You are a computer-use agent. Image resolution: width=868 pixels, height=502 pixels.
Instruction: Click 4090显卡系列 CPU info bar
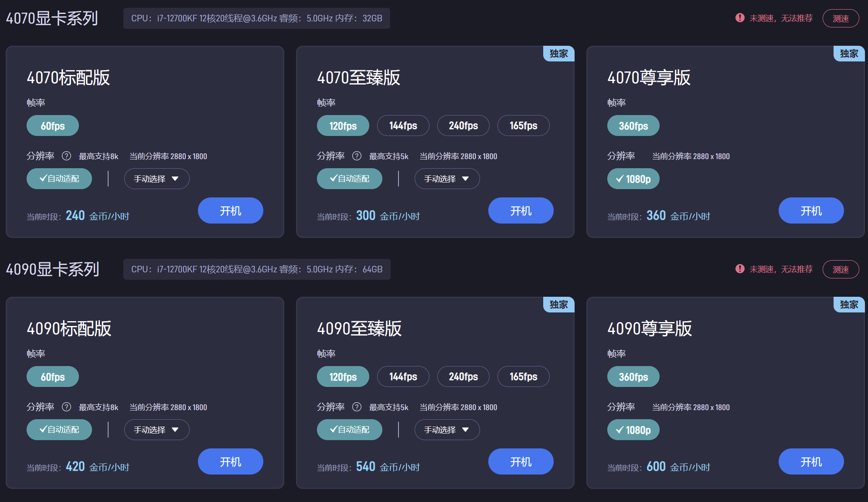click(x=257, y=269)
